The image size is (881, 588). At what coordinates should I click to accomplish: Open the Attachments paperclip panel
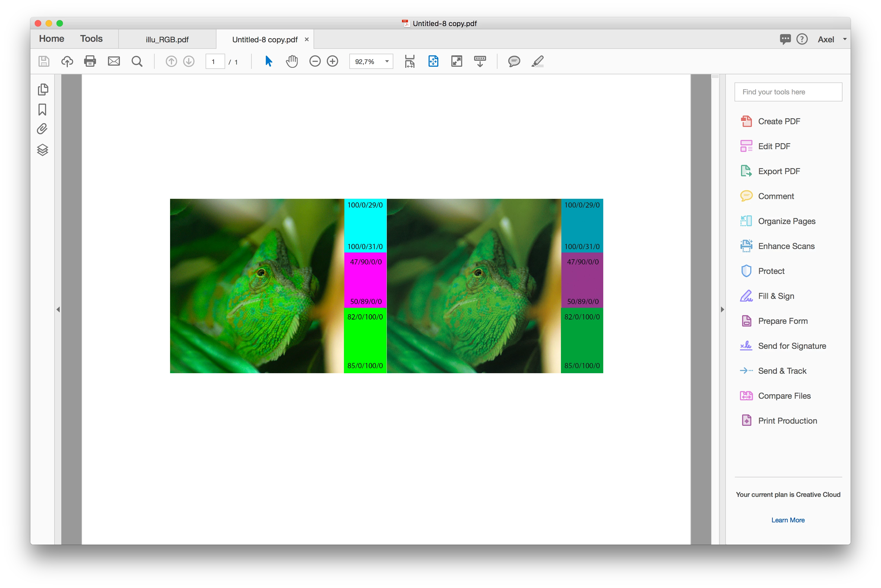click(42, 129)
